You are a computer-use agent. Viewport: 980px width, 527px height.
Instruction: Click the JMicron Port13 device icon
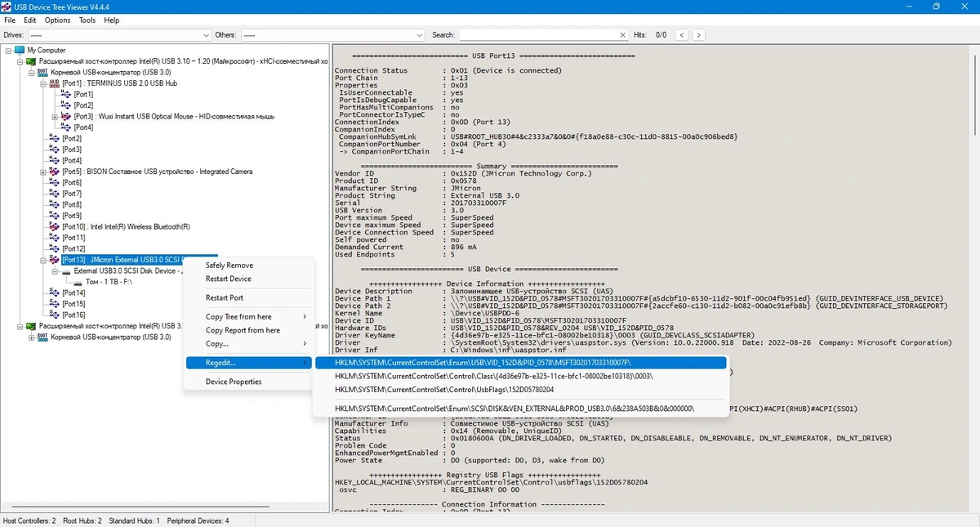point(55,260)
